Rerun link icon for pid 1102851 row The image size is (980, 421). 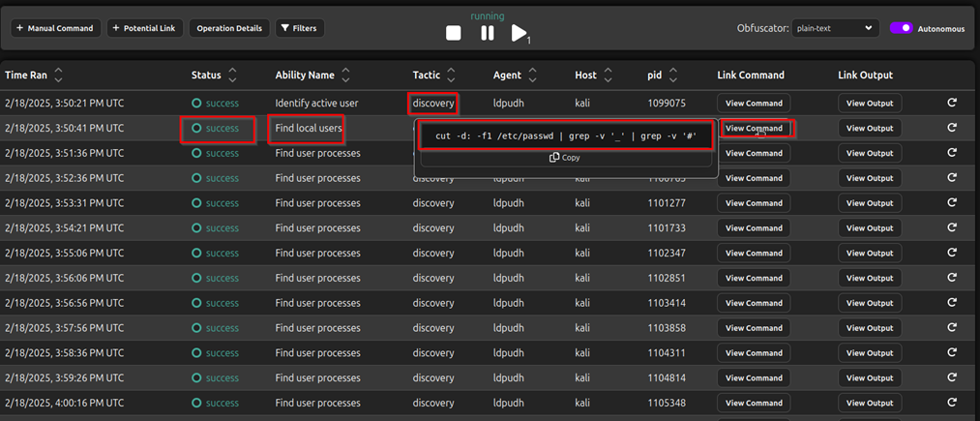tap(952, 278)
